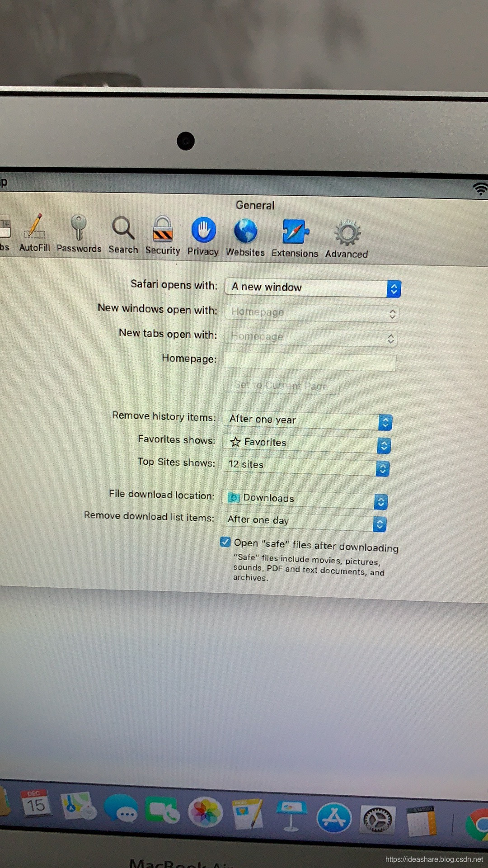Open the Extensions puzzle-piece pane
Image resolution: width=488 pixels, height=868 pixels.
(x=295, y=239)
